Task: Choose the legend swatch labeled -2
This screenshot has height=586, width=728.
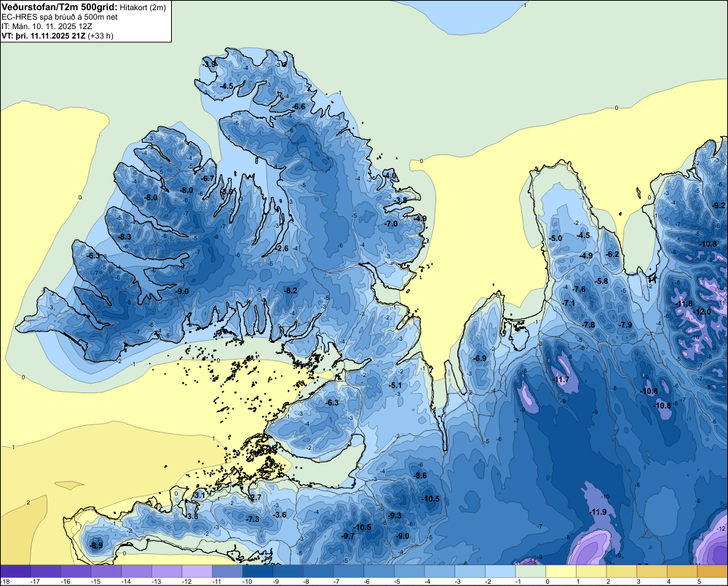Action: coord(501,571)
